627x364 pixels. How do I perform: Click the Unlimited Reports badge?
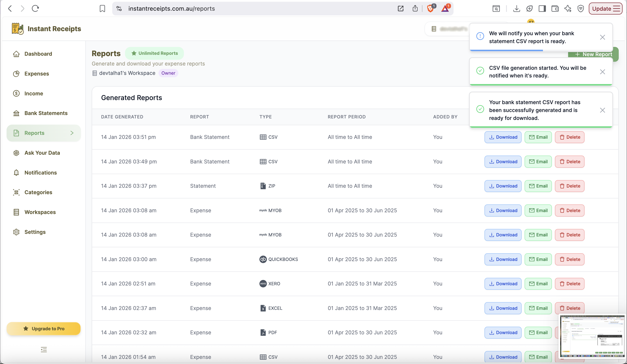coord(154,53)
